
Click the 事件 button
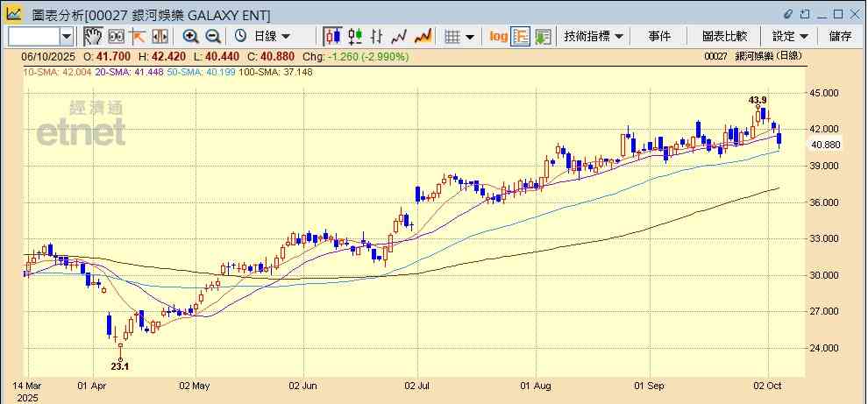[659, 36]
